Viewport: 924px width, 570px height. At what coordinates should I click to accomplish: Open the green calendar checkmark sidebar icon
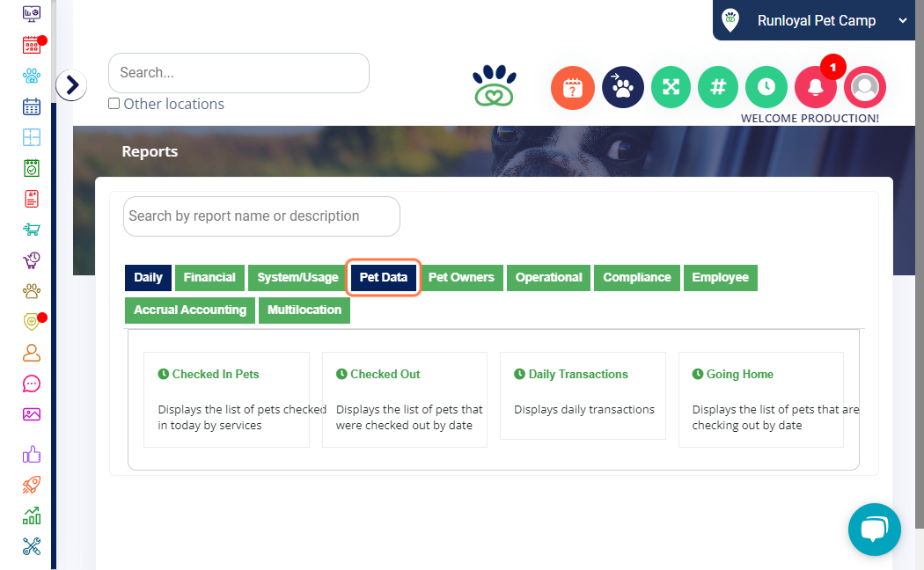point(31,168)
